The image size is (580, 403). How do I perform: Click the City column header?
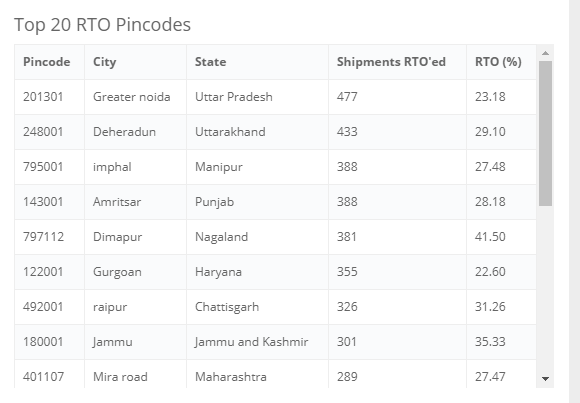135,62
